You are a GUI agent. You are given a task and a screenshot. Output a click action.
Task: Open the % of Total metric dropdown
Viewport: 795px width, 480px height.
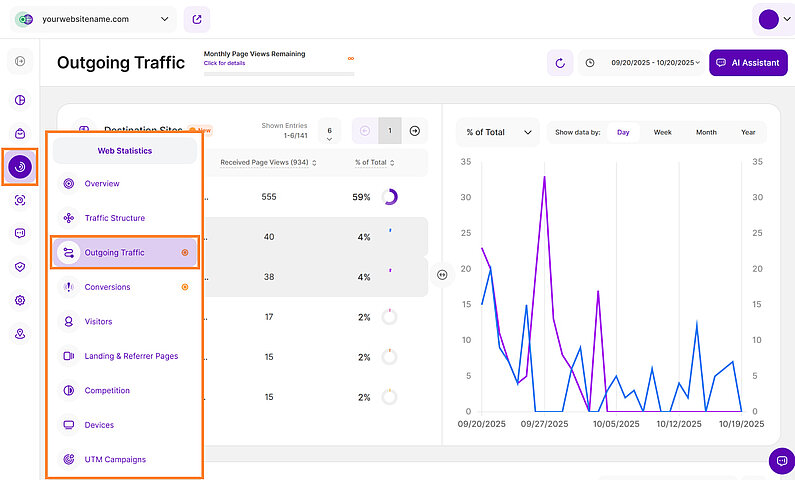tap(497, 132)
